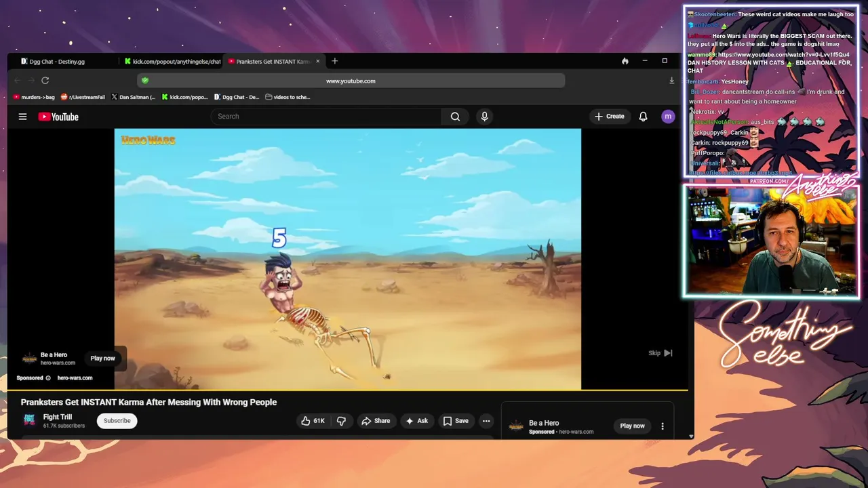868x488 pixels.
Task: Click the www.youtube.com address bar
Action: click(x=351, y=81)
